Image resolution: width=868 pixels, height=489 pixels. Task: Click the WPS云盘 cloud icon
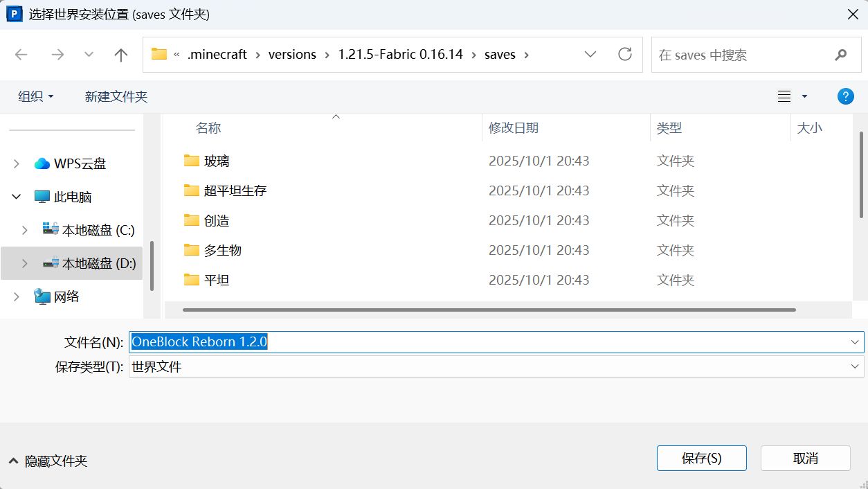42,164
